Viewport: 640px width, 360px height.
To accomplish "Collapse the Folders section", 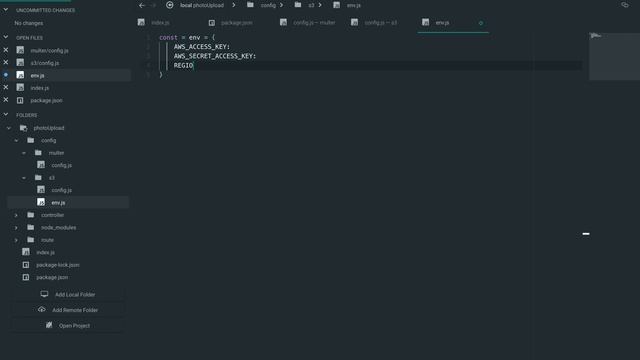I will pyautogui.click(x=6, y=115).
